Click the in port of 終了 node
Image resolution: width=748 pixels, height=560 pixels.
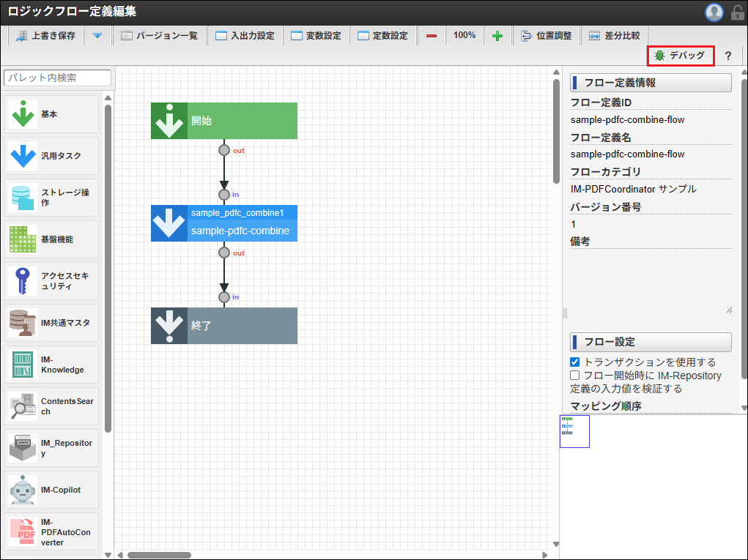tap(224, 297)
